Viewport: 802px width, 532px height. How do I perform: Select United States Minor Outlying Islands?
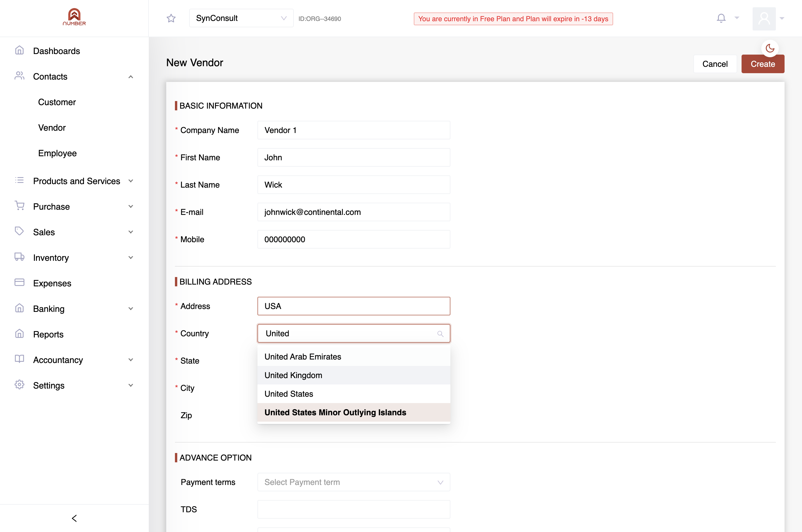(354, 413)
